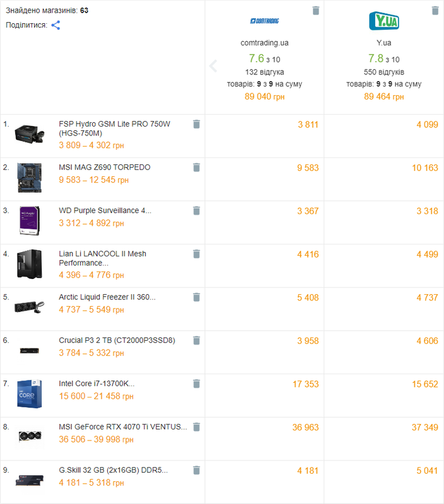The height and width of the screenshot is (504, 444).
Task: Open 132 відгука reviews for comtrading.ua
Action: (x=264, y=72)
